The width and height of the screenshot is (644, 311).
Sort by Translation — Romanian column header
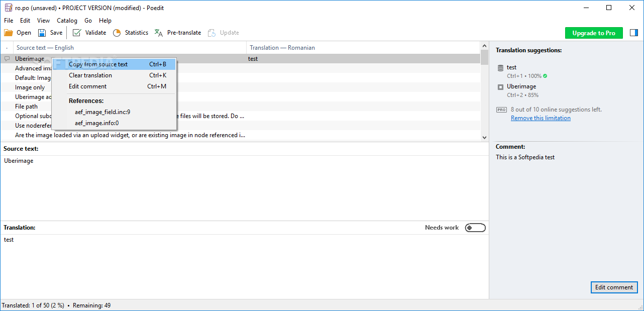coord(363,48)
